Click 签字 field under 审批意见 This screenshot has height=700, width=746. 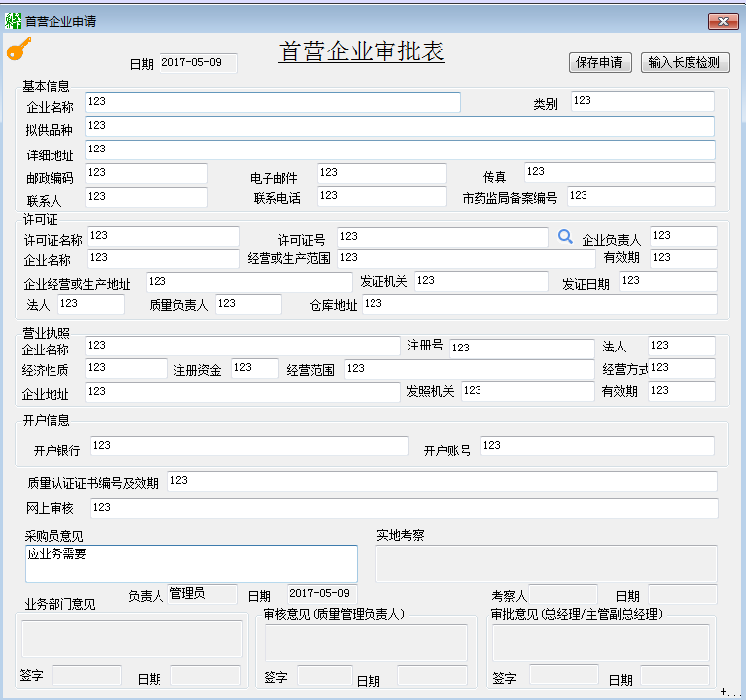click(564, 676)
